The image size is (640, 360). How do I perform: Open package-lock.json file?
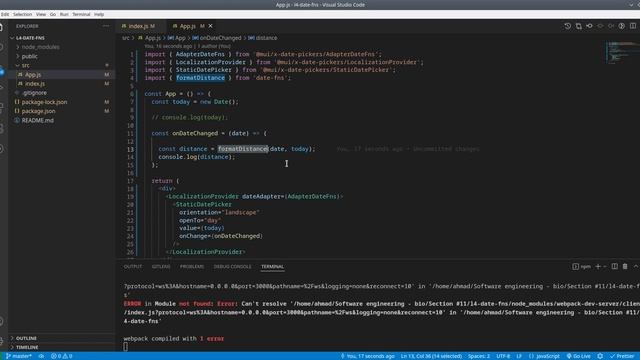coord(44,102)
